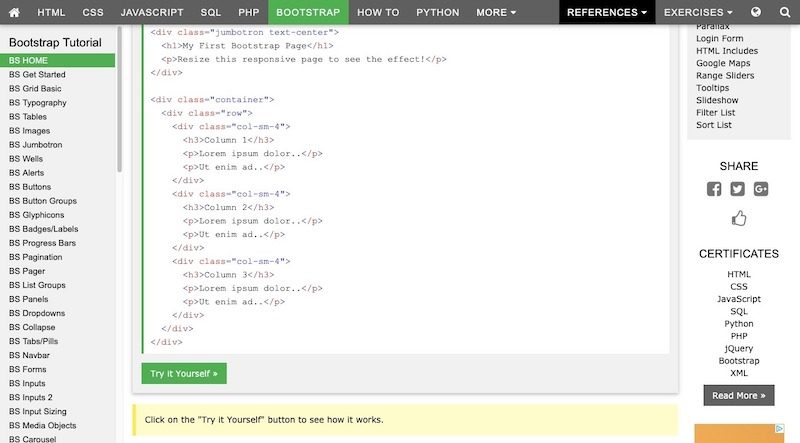Select the BOOTSTRAP tab

(308, 12)
